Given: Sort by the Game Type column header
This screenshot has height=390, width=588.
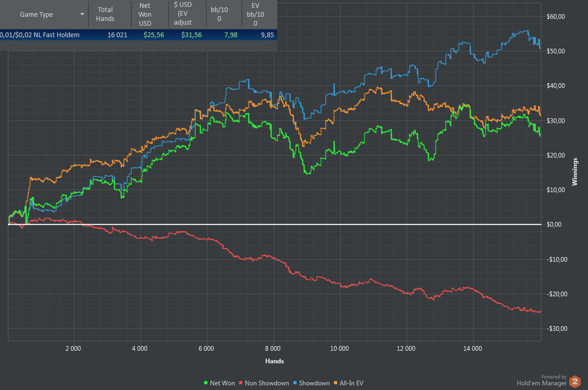Looking at the screenshot, I should pyautogui.click(x=36, y=14).
